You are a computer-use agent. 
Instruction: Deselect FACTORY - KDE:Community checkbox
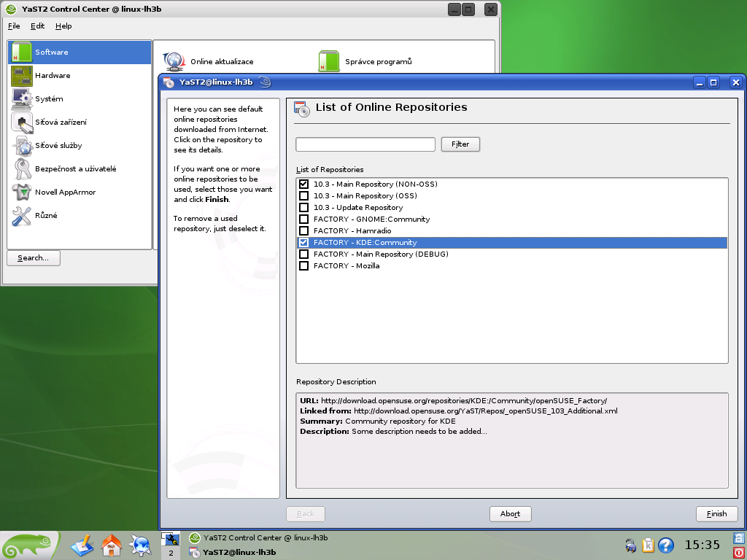click(x=304, y=242)
